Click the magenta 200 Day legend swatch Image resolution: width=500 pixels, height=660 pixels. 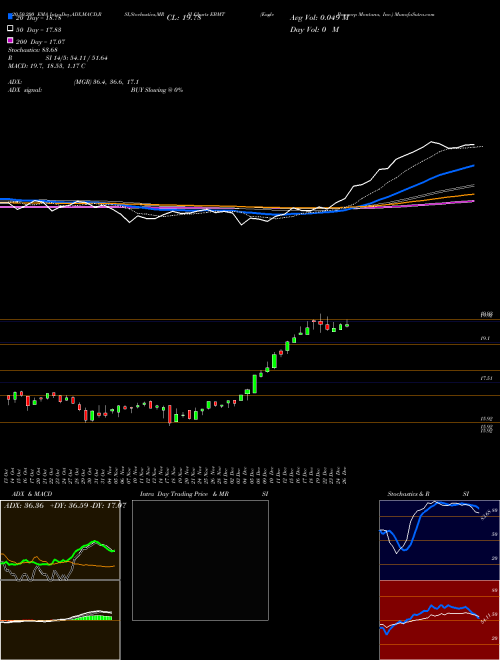[x=11, y=41]
